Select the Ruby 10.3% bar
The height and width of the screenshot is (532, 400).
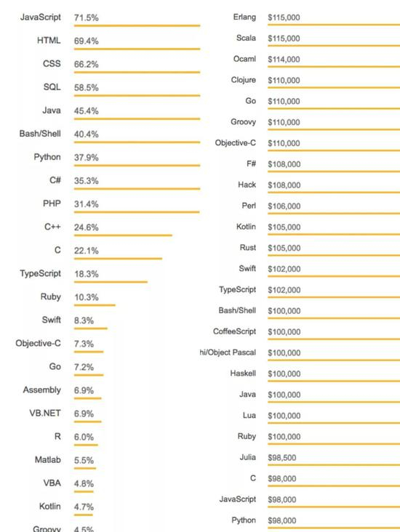95,305
